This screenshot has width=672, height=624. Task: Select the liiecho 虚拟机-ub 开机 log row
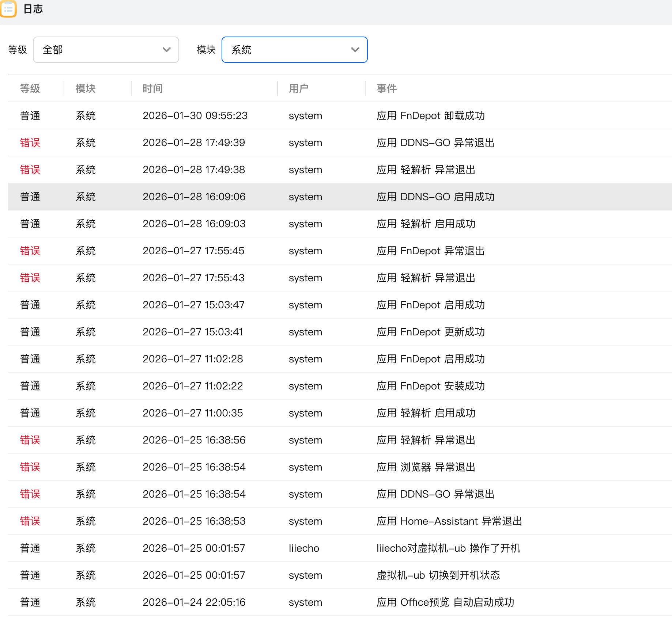click(448, 548)
